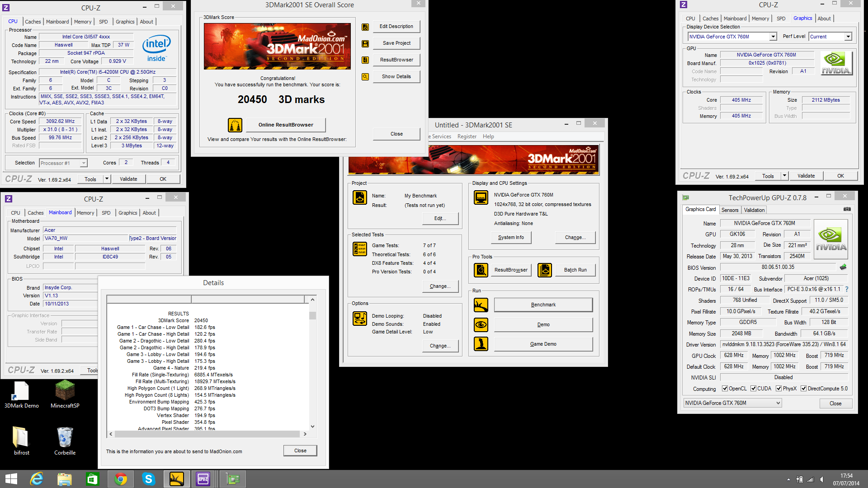
Task: Click the 3DMark2001 banner in score window
Action: 277,46
